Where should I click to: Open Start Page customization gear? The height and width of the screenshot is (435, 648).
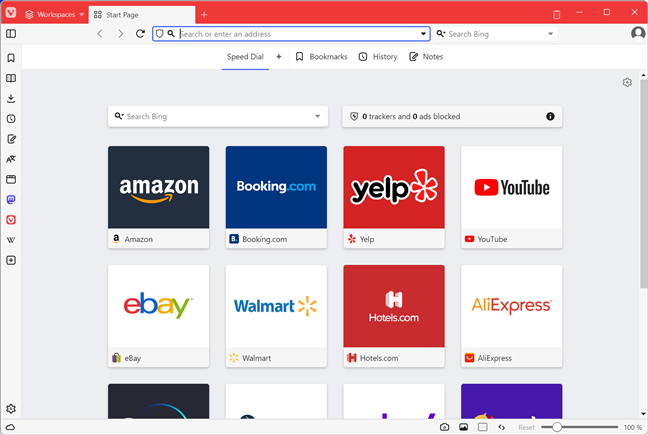coord(627,82)
